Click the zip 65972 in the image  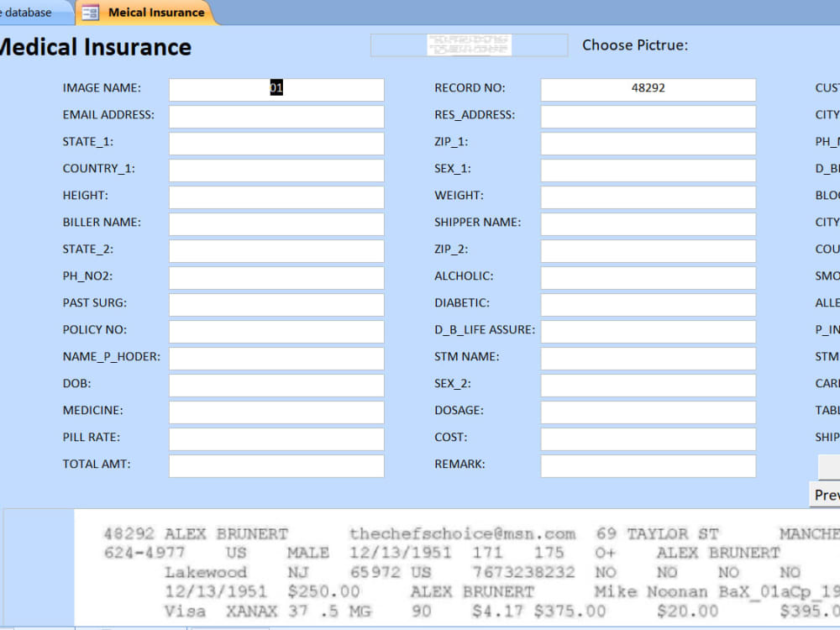375,572
